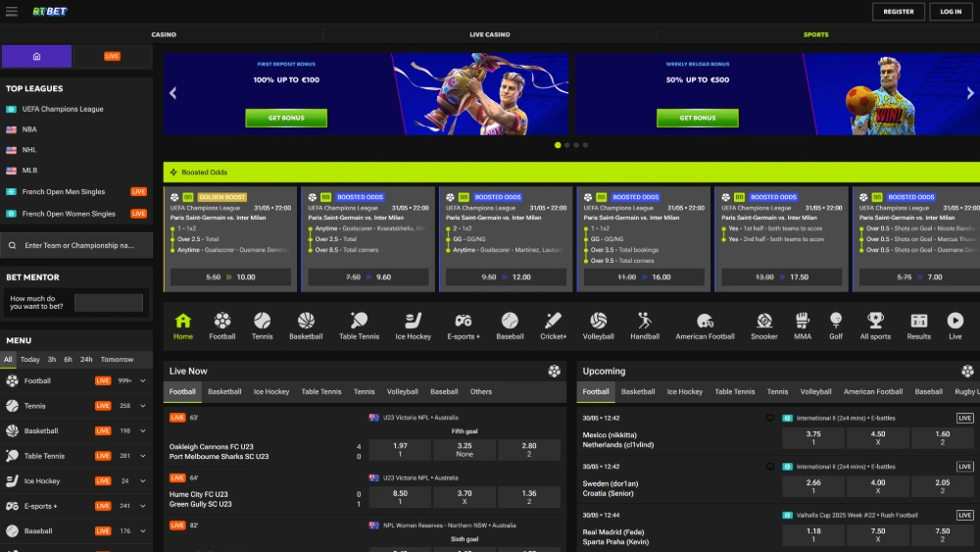Select Golden Boost odds 10.00
This screenshot has width=980, height=552.
(x=230, y=276)
